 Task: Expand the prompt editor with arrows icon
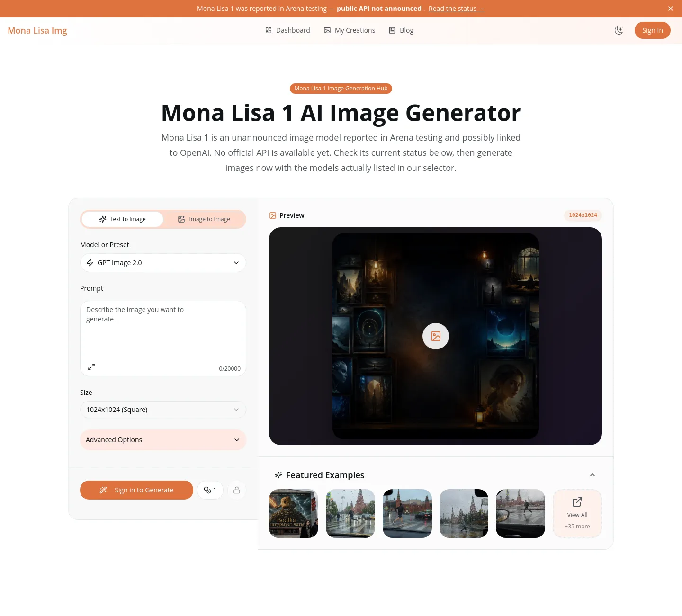click(x=91, y=367)
